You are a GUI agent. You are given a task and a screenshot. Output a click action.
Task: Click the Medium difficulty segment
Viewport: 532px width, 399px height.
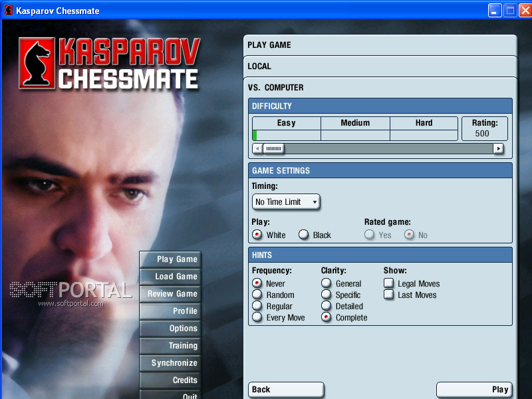pos(355,128)
